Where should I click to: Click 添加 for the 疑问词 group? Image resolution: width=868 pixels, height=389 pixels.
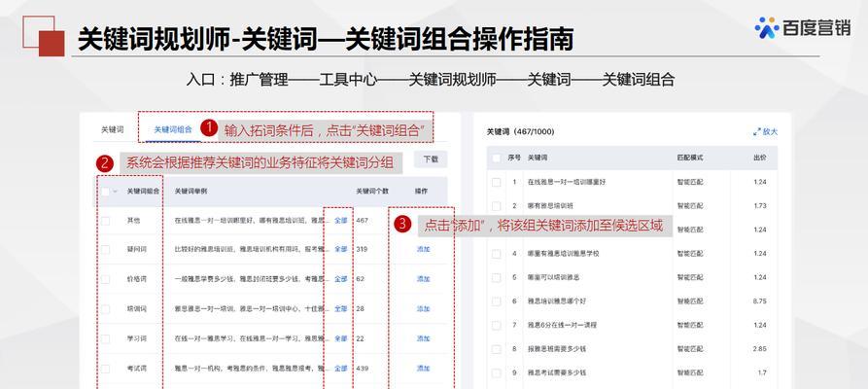423,249
